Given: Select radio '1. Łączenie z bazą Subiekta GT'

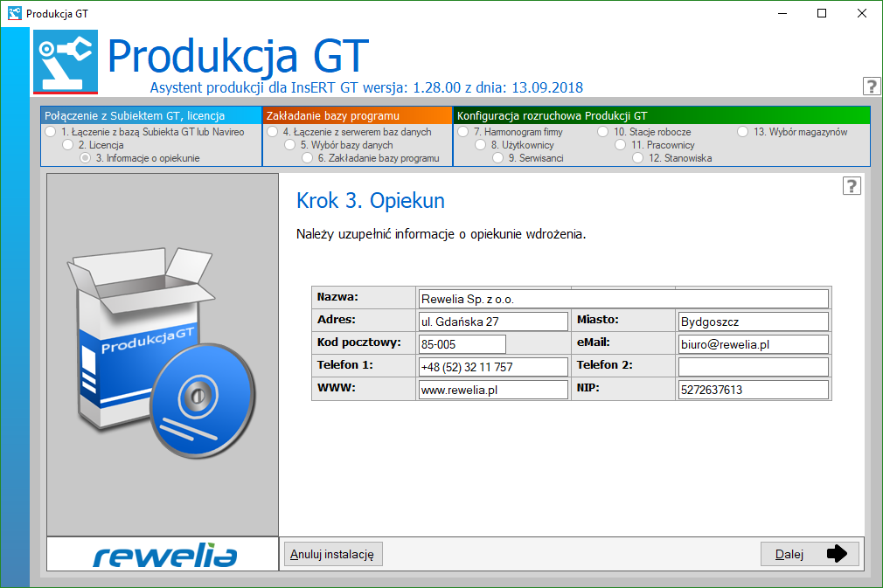Looking at the screenshot, I should point(50,132).
